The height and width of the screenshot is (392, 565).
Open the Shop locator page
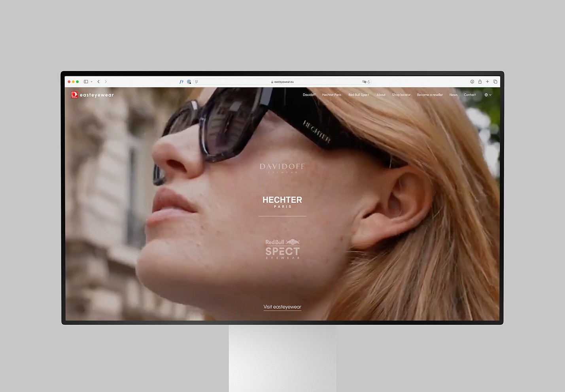tap(401, 95)
